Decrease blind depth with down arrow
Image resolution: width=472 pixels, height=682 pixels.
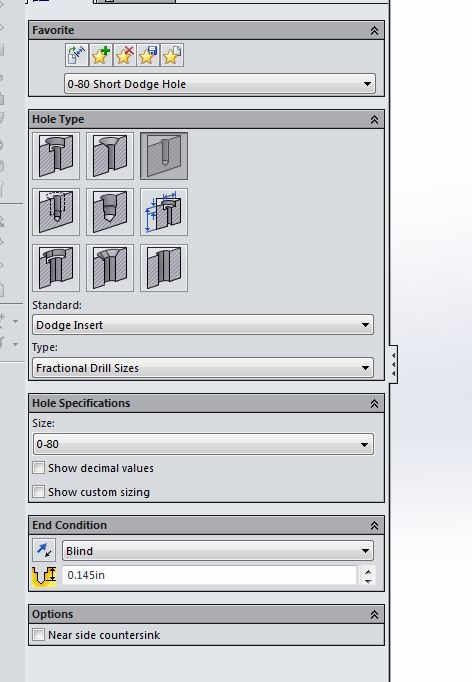pyautogui.click(x=368, y=581)
